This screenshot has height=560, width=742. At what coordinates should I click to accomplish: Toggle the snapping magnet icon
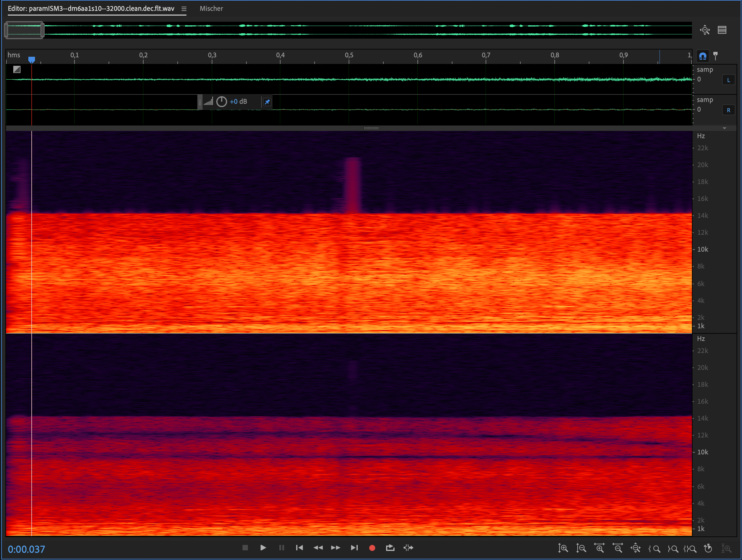702,56
